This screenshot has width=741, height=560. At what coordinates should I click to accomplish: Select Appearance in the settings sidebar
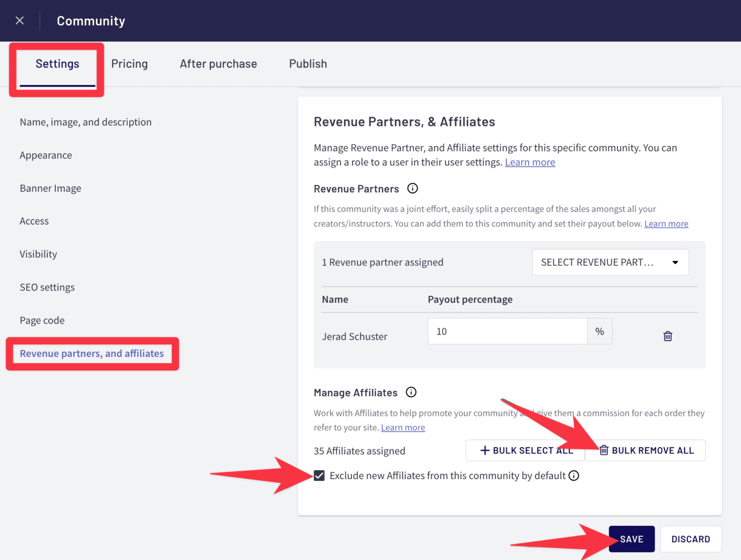(46, 155)
